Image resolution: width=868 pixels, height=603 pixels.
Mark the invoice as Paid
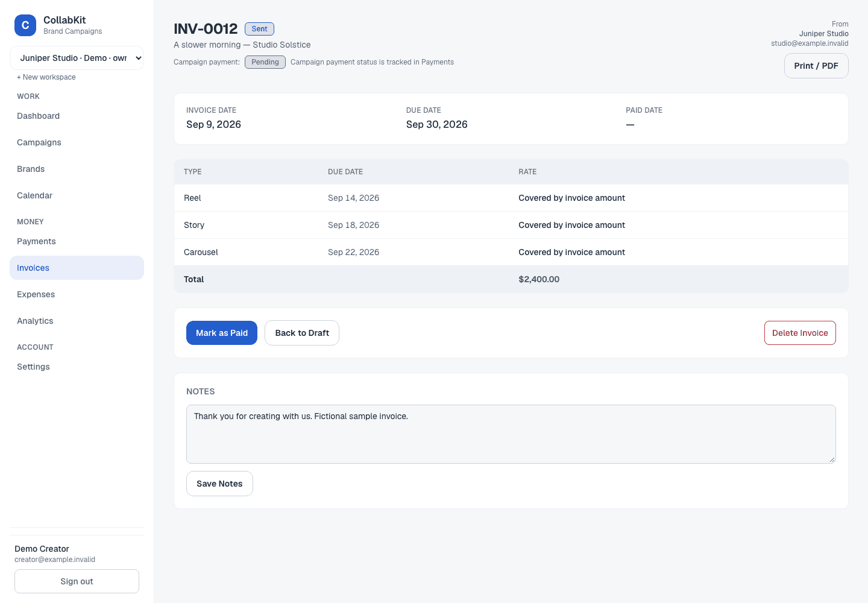point(222,333)
